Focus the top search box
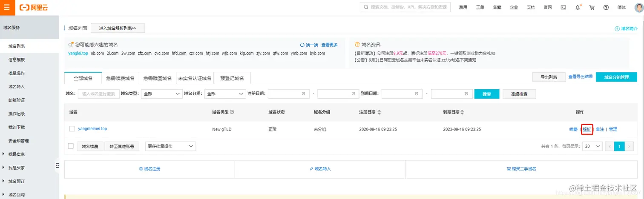This screenshot has width=644, height=199. click(x=405, y=7)
